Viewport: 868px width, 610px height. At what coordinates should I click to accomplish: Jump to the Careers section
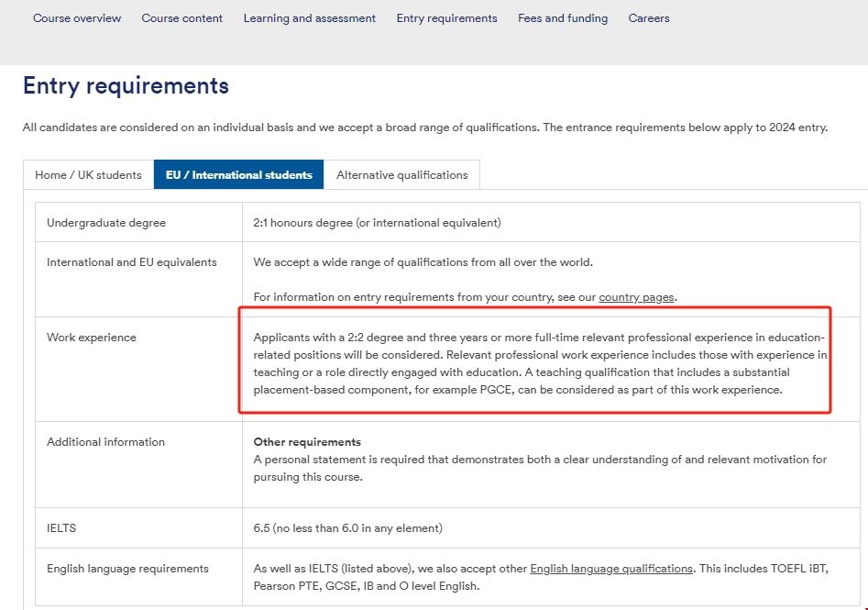[x=649, y=18]
